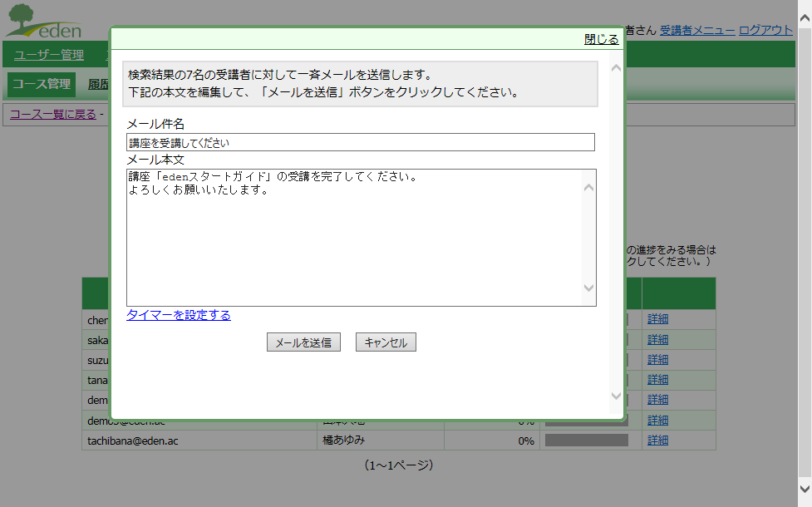Click the dialog scrollbar up arrow
The width and height of the screenshot is (812, 507).
[616, 68]
